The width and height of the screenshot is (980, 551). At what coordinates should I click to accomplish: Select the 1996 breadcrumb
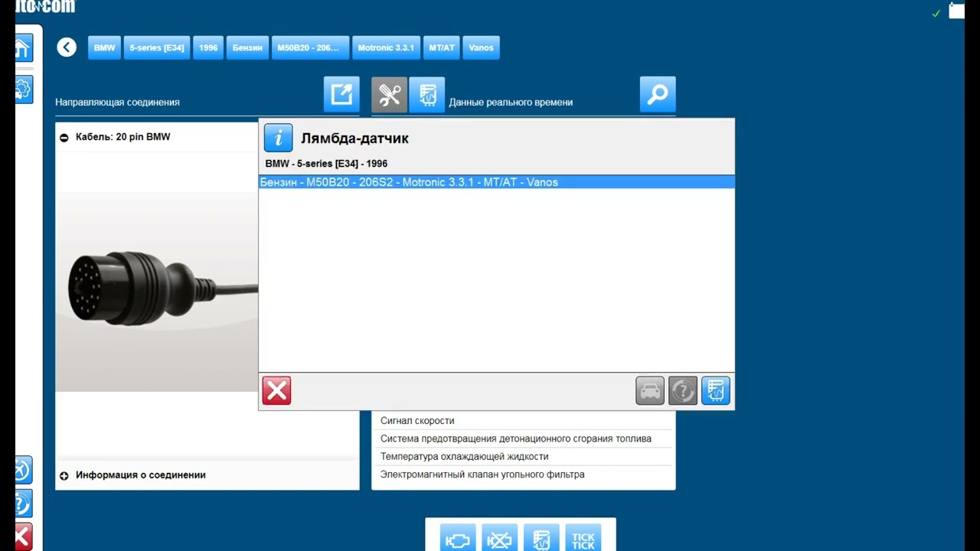pyautogui.click(x=208, y=47)
